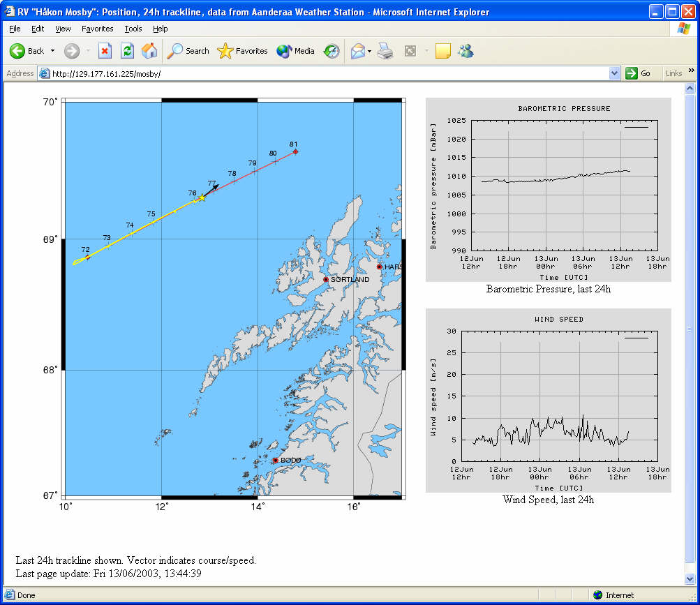
Task: Open the View menu
Action: [63, 29]
